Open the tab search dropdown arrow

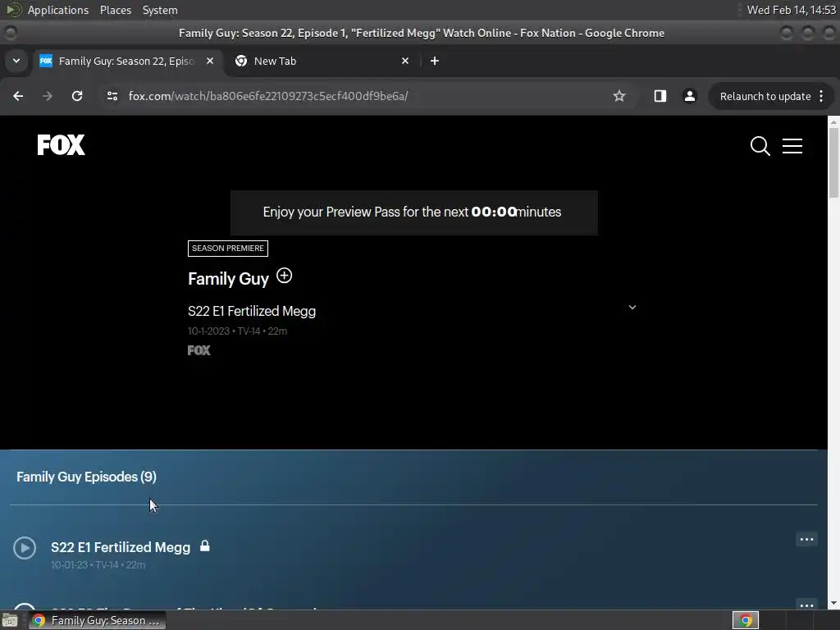click(16, 61)
